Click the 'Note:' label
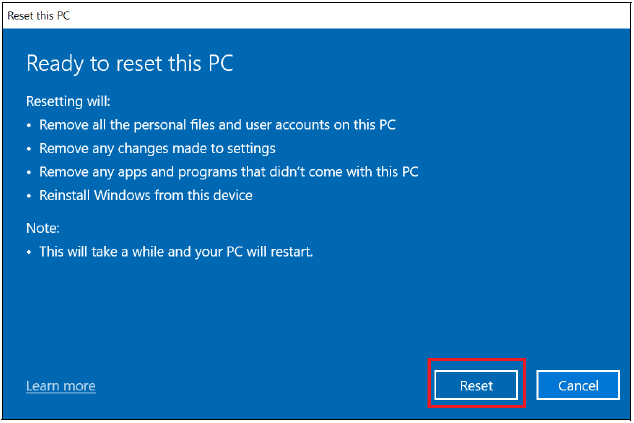The width and height of the screenshot is (634, 423). click(43, 228)
